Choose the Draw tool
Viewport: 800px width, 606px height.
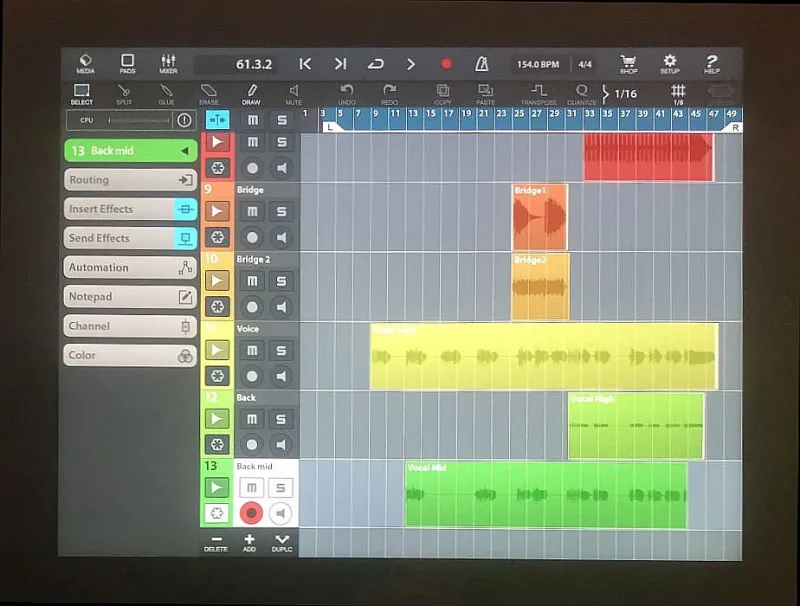pyautogui.click(x=251, y=94)
